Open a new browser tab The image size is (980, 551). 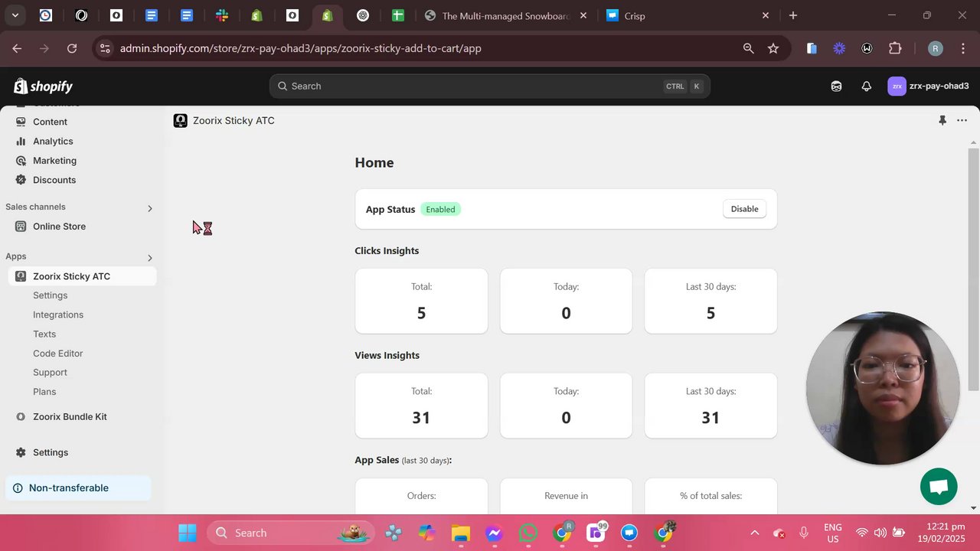793,15
